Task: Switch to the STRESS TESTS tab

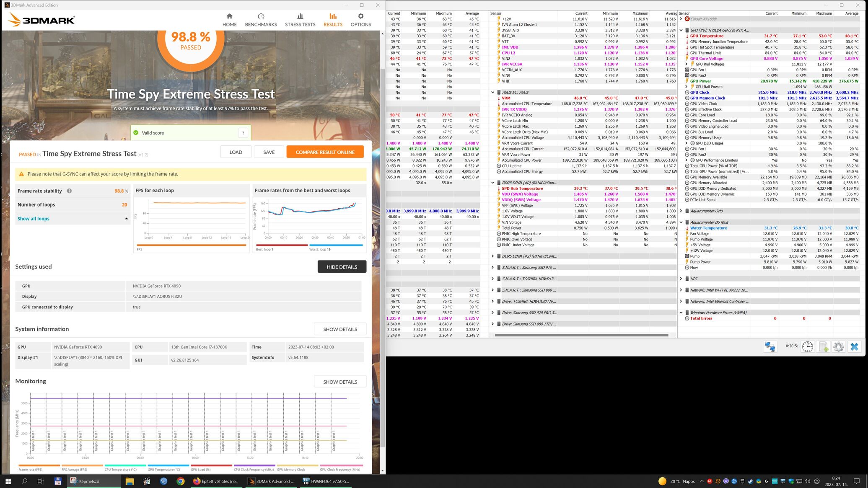Action: 300,20
